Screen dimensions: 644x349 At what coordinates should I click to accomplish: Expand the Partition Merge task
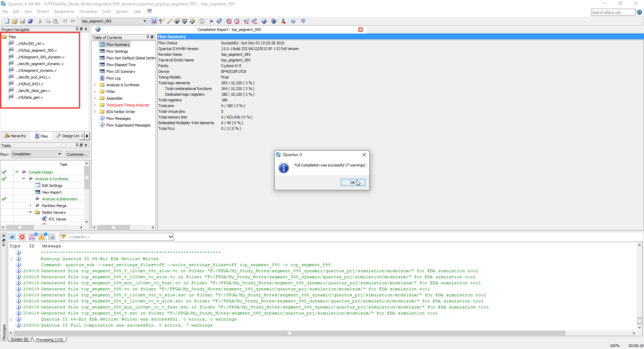click(30, 205)
